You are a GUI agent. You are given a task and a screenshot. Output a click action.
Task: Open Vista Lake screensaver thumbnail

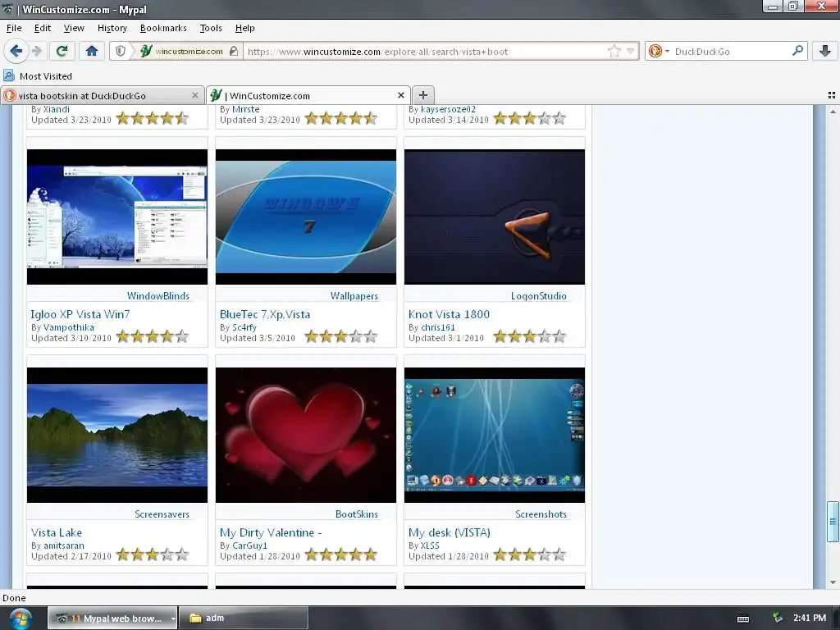coord(117,435)
